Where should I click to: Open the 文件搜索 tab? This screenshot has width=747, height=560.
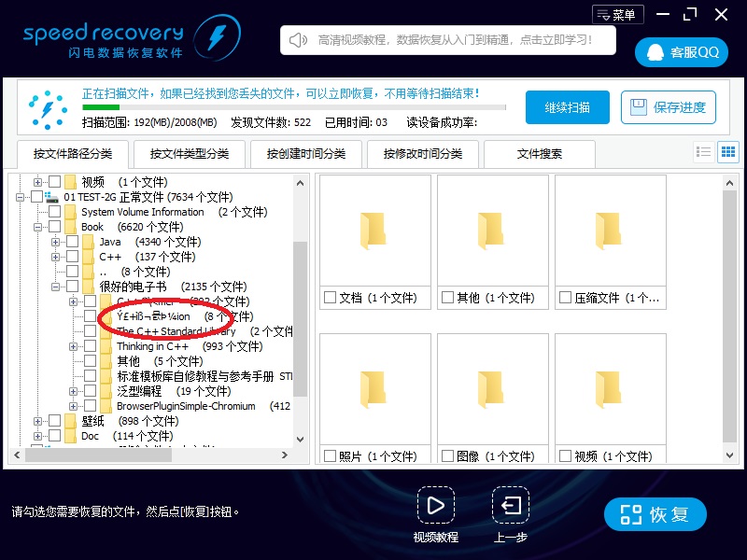[x=540, y=154]
